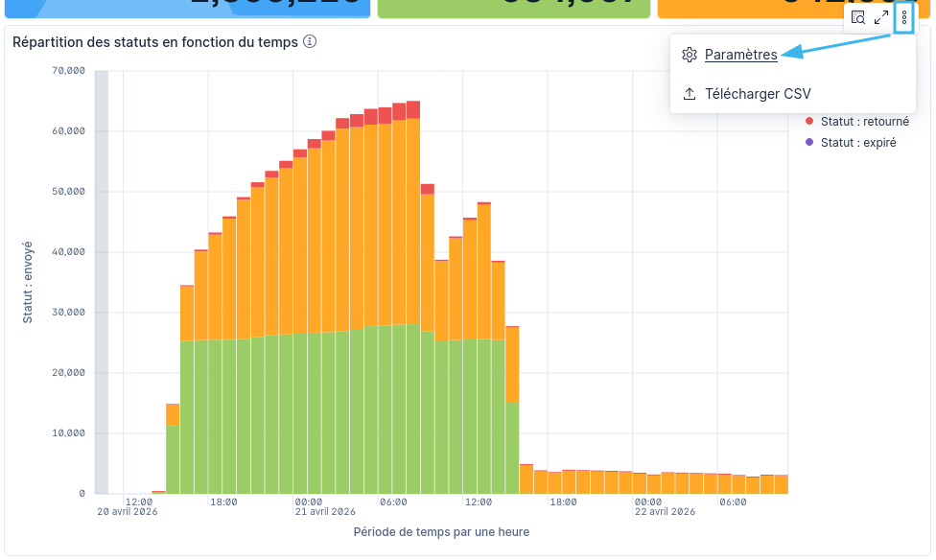Toggle the 'Statut : retourné' legend entry

coord(864,121)
